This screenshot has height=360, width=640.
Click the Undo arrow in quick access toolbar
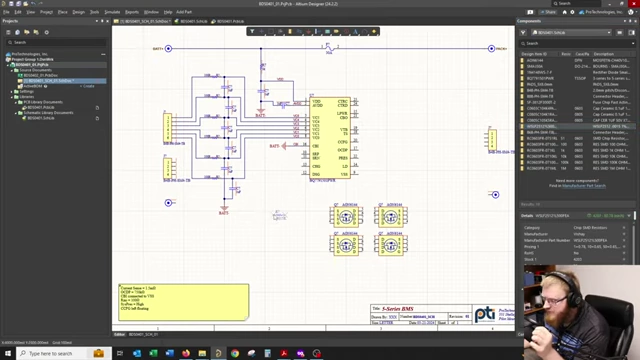[x=33, y=4]
